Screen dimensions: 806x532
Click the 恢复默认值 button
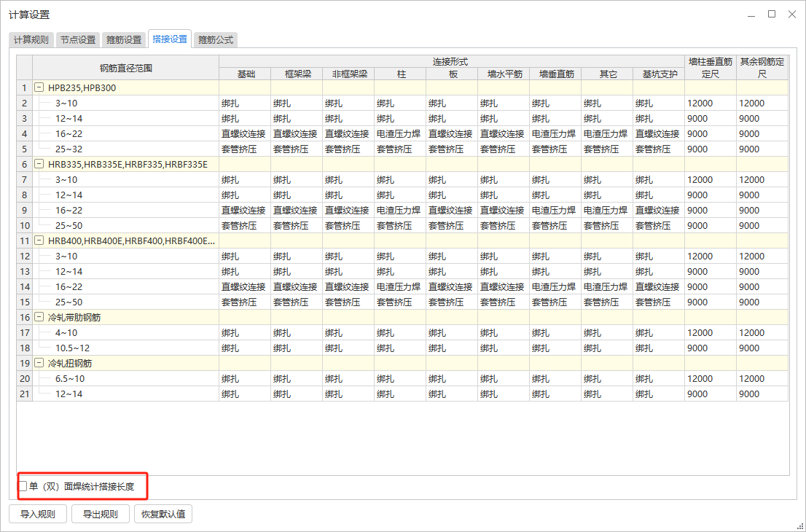[163, 514]
